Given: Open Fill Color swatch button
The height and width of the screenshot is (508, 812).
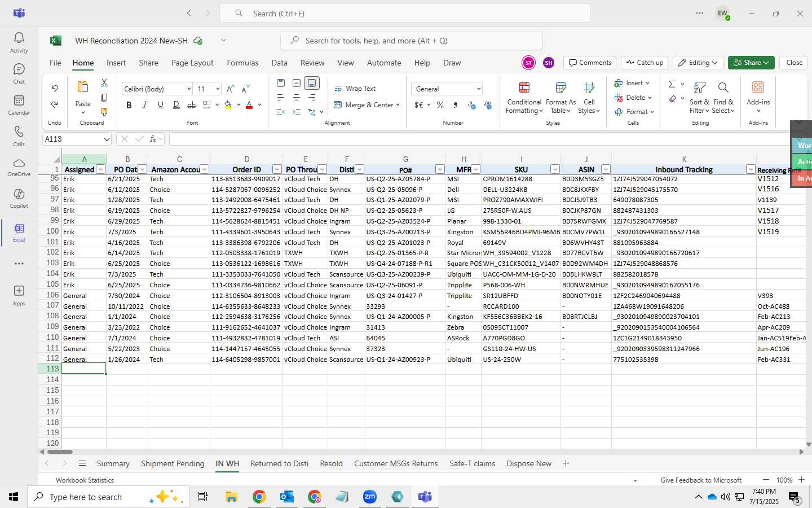Looking at the screenshot, I should pos(228,105).
